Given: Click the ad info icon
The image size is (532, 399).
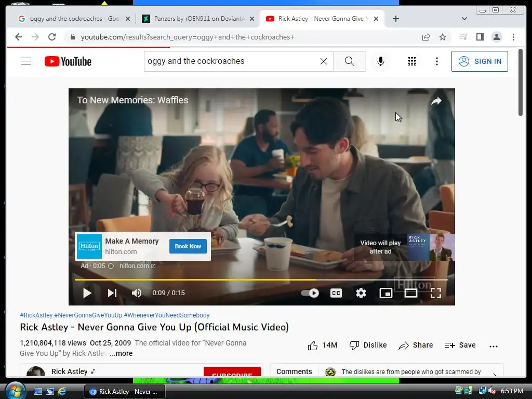Looking at the screenshot, I should point(111,266).
